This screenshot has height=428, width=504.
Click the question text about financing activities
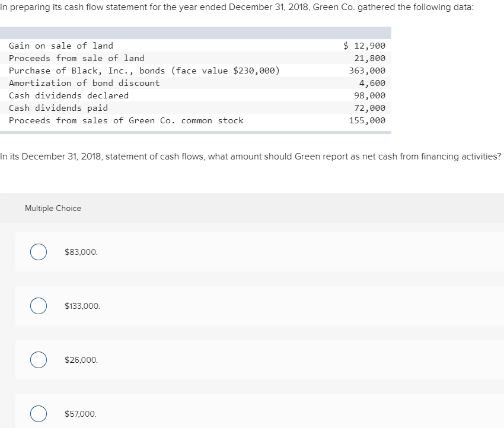point(252,156)
